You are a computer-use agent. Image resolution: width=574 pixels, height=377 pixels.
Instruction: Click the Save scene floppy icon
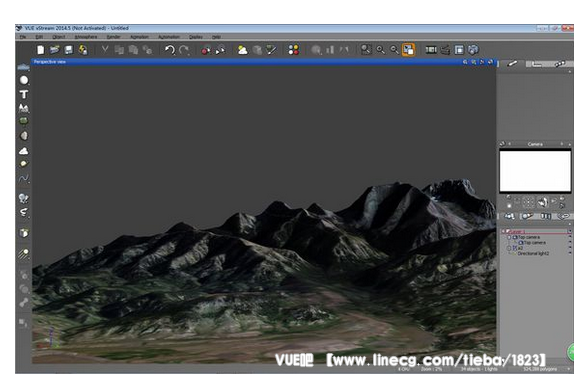click(x=68, y=50)
